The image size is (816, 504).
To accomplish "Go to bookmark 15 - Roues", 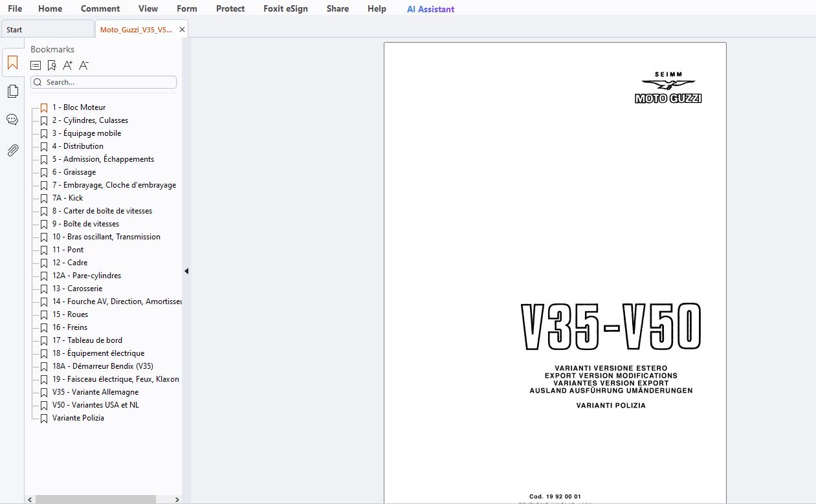I will 70,314.
